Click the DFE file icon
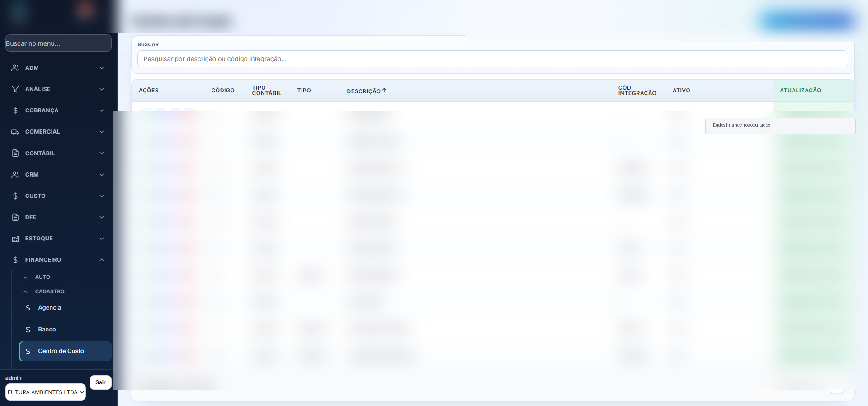868x406 pixels. coord(15,217)
